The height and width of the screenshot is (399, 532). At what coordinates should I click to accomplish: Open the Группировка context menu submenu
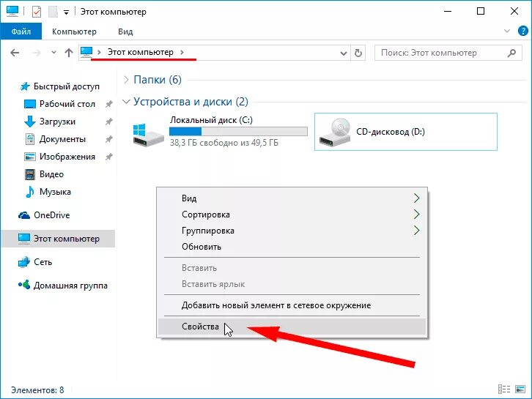pyautogui.click(x=292, y=231)
